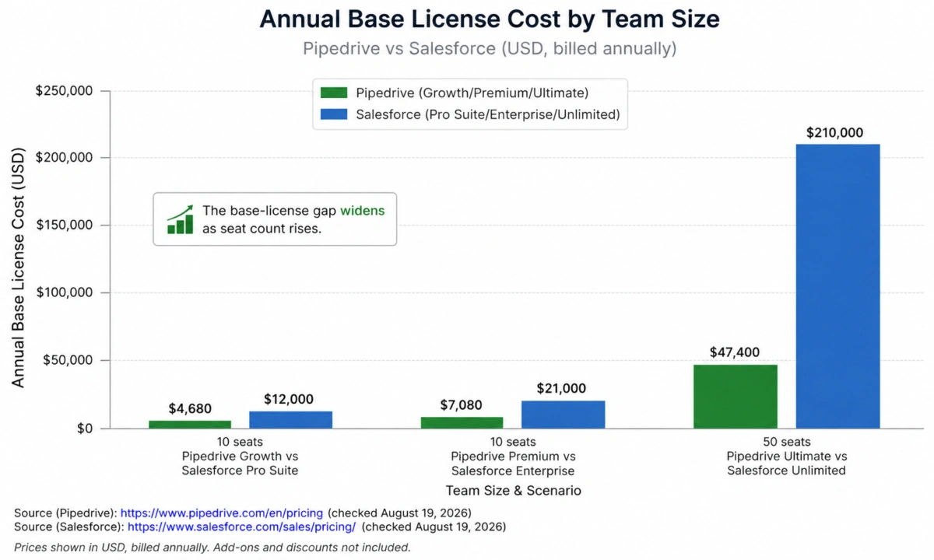Select the $7,080 Pipedrive Premium bar
Image resolution: width=934 pixels, height=560 pixels.
click(x=461, y=423)
